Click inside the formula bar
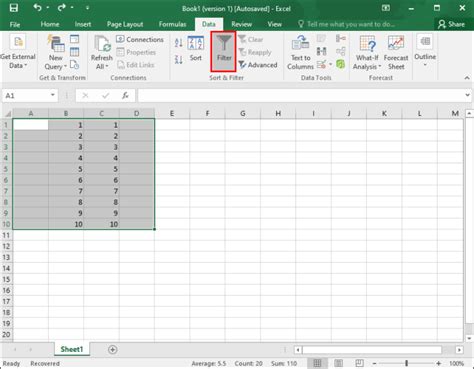The image size is (474, 369). tap(300, 96)
